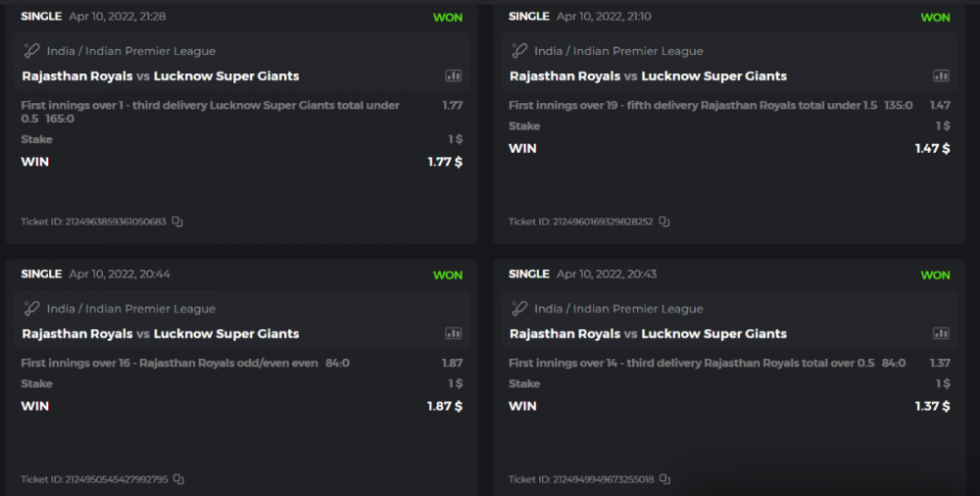This screenshot has height=496, width=980.
Task: Click SINGLE label on the 20:43 bet
Action: (x=529, y=274)
